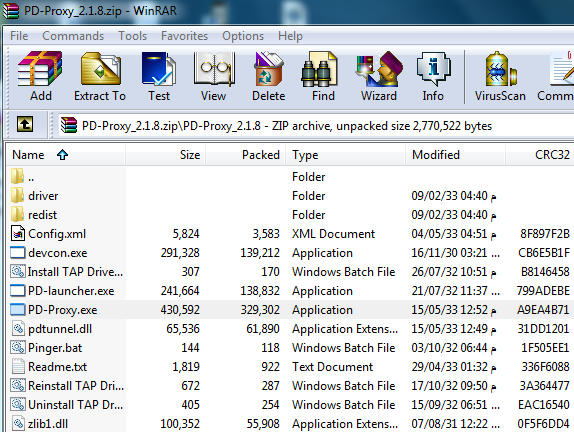Sort files by Size column
Viewport: 574px width, 432px height.
[166, 155]
